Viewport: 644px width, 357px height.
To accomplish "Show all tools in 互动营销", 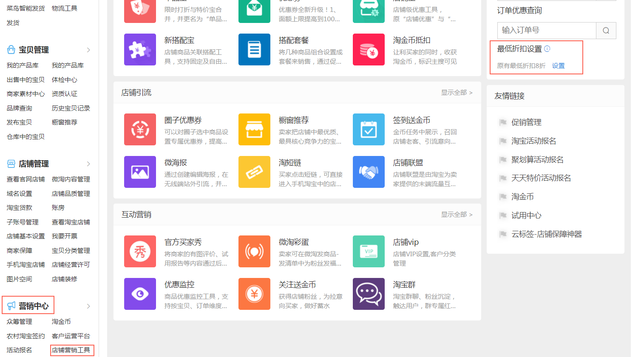I will (457, 215).
